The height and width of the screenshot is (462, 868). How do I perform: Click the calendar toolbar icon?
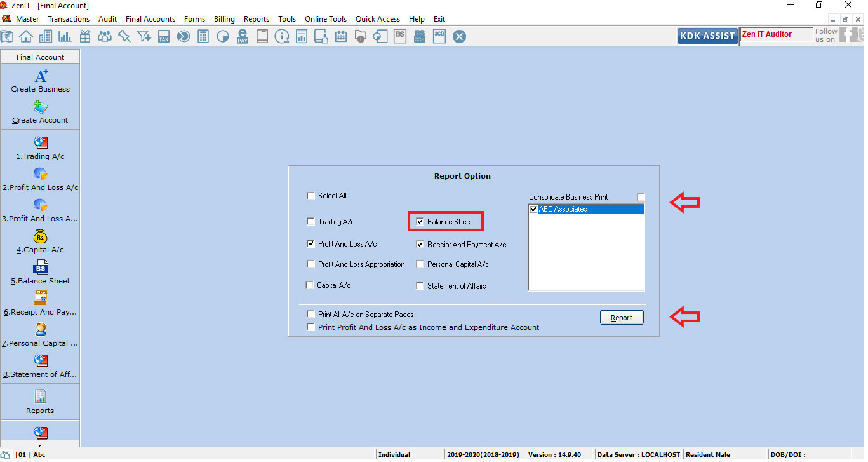[341, 36]
